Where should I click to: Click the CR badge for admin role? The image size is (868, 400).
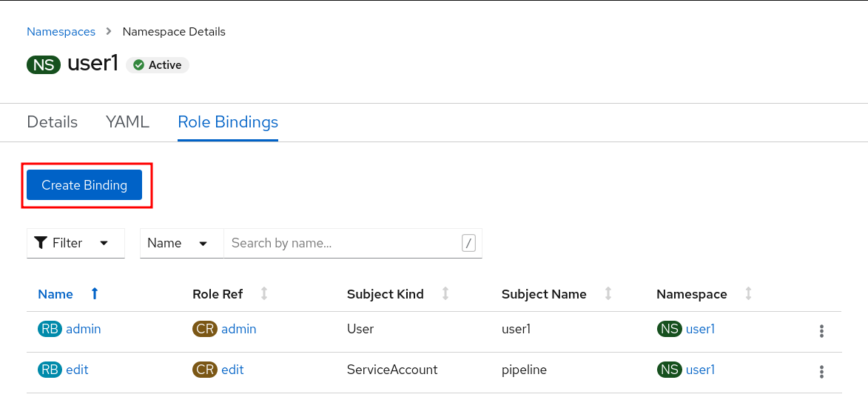[x=205, y=329]
